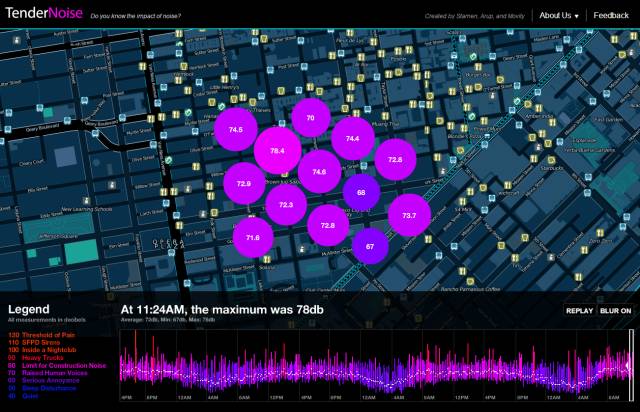Click the Serious Annoyance legend entry
640x412 pixels.
(x=44, y=381)
